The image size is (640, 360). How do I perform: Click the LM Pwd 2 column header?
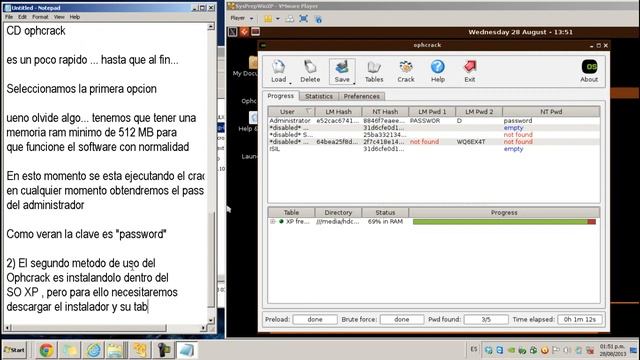click(x=479, y=111)
